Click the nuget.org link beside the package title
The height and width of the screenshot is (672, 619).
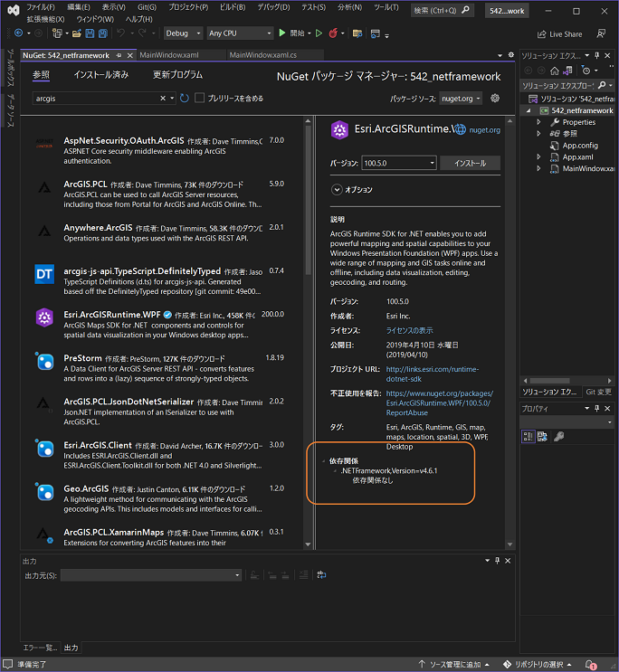(x=484, y=130)
